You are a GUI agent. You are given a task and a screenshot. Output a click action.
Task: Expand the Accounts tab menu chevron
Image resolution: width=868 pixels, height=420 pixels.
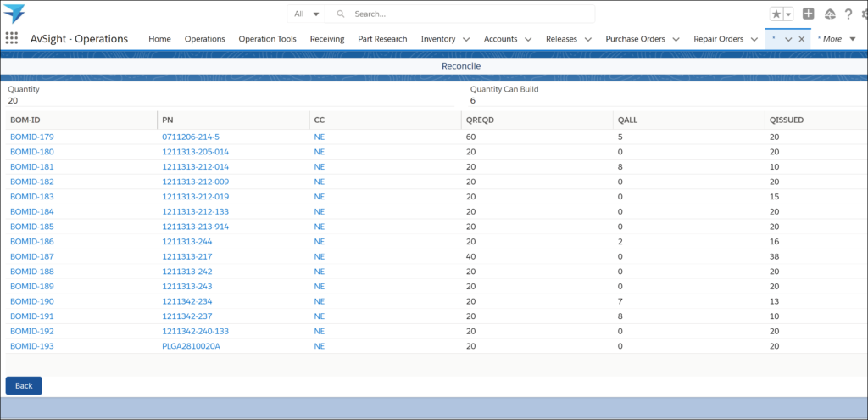tap(528, 39)
